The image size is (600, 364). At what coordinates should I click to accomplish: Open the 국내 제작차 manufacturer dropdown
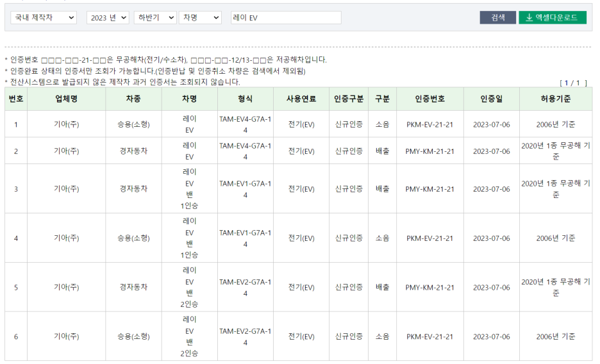point(44,17)
